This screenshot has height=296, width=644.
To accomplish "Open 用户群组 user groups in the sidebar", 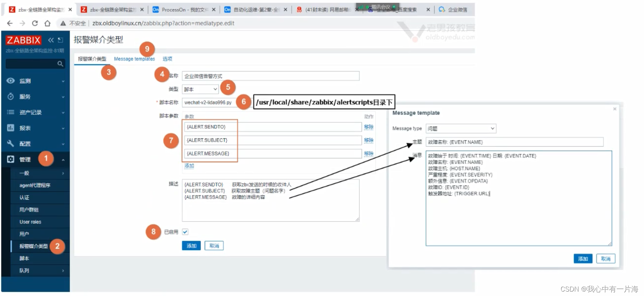I will click(x=29, y=209).
